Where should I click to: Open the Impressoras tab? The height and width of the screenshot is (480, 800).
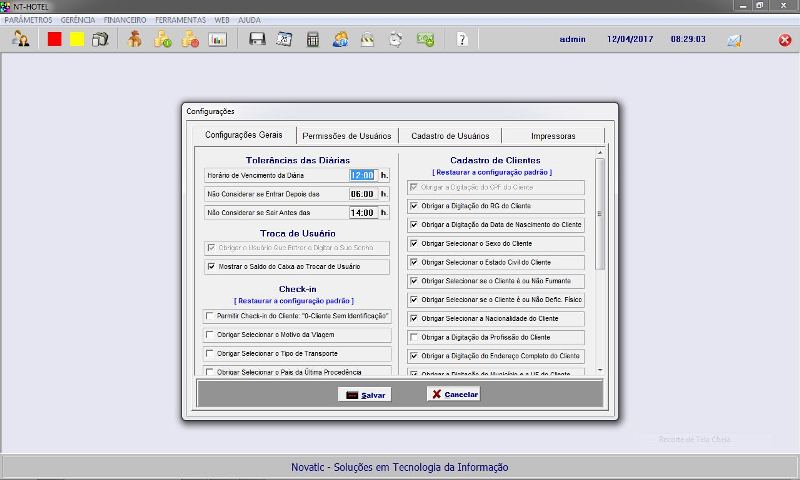(x=553, y=136)
